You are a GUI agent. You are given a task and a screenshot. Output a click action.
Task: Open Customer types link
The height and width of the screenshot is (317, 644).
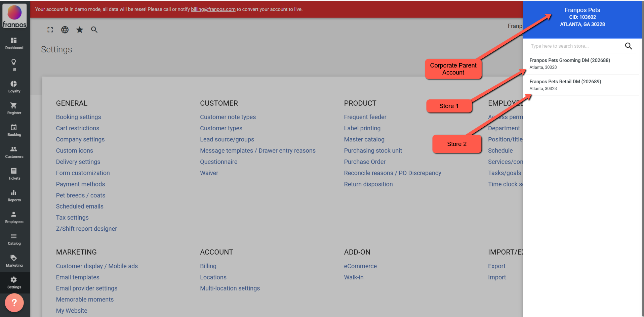(221, 128)
